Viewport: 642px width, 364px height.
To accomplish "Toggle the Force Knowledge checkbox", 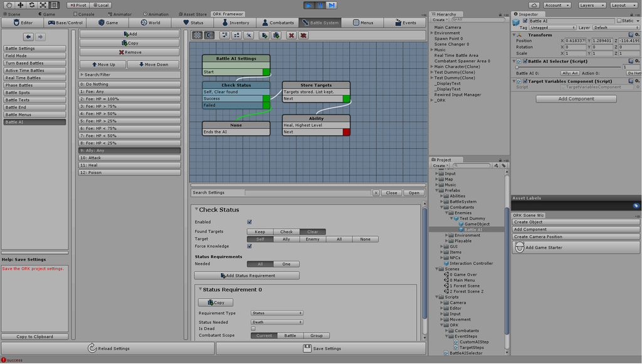I will point(250,246).
